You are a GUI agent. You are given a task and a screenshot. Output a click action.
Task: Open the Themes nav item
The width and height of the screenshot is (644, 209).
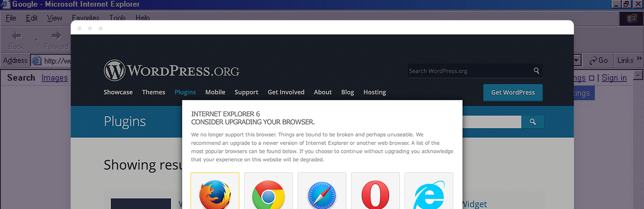click(153, 92)
